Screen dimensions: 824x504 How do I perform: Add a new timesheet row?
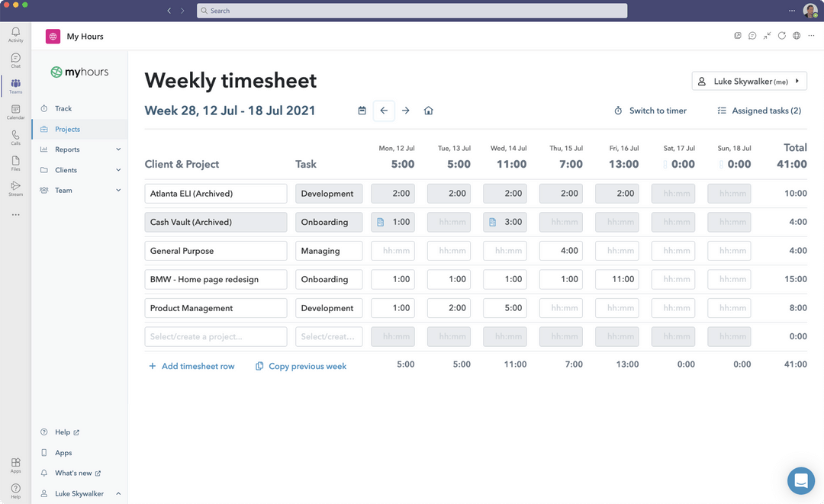(x=192, y=366)
